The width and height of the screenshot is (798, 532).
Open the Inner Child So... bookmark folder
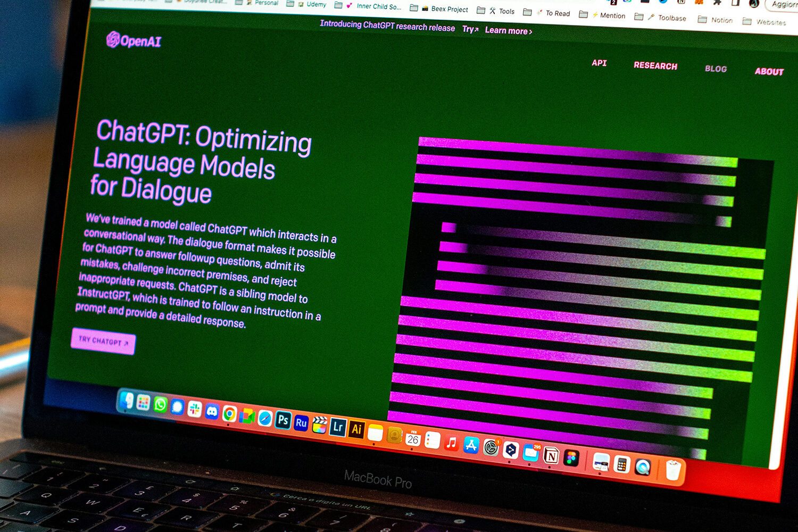tap(368, 6)
